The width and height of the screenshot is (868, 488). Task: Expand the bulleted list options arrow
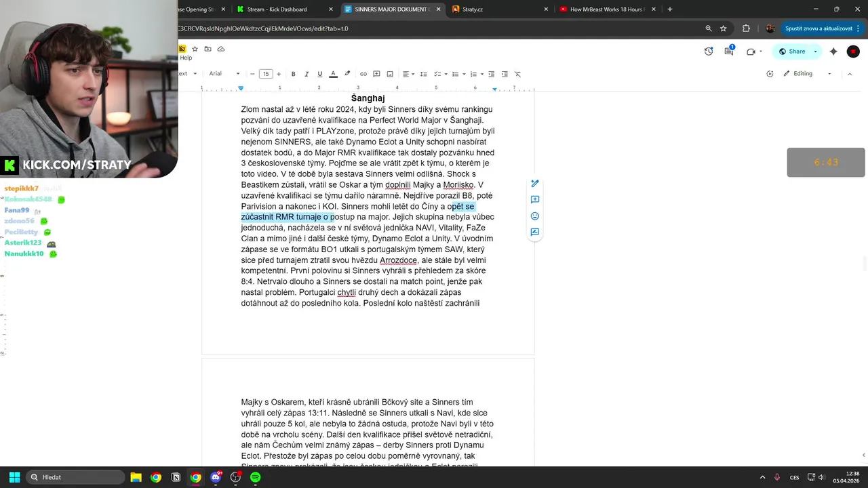pyautogui.click(x=463, y=74)
